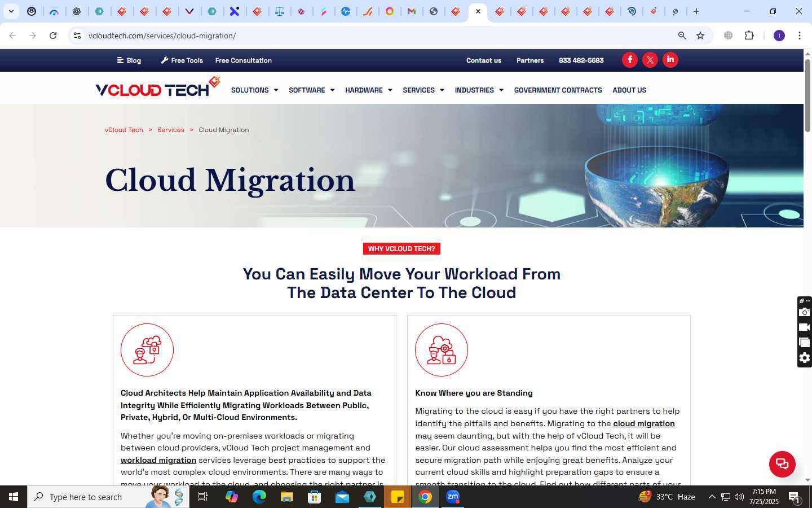
Task: Open File Explorer from the taskbar
Action: [x=286, y=497]
